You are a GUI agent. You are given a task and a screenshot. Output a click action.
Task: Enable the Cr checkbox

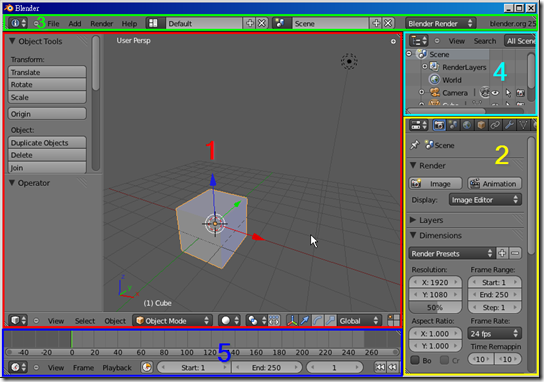pos(444,360)
